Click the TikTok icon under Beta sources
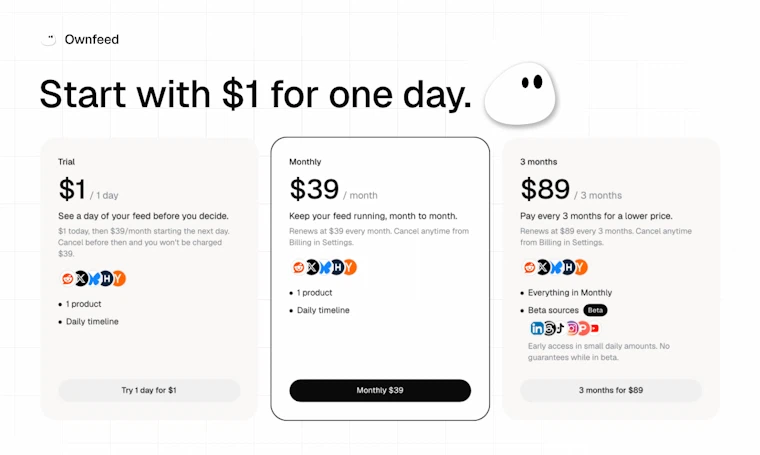Screen dimensions: 760x455 pyautogui.click(x=560, y=328)
